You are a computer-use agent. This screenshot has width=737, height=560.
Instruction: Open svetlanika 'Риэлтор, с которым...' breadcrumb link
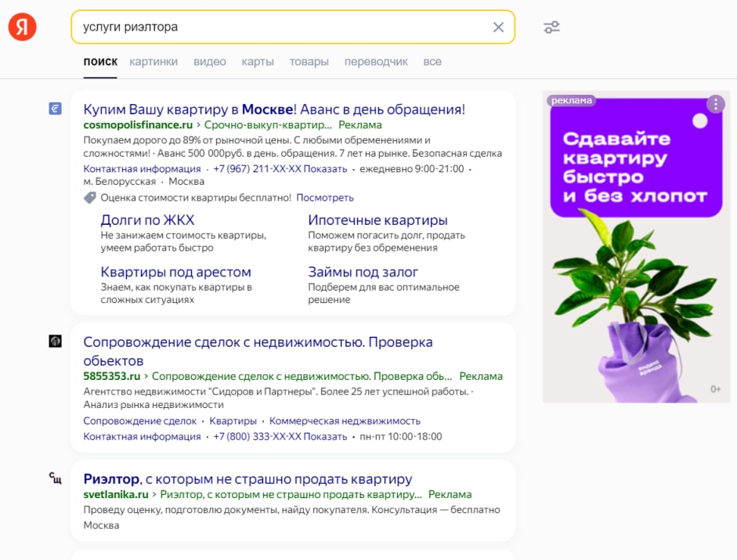point(291,494)
